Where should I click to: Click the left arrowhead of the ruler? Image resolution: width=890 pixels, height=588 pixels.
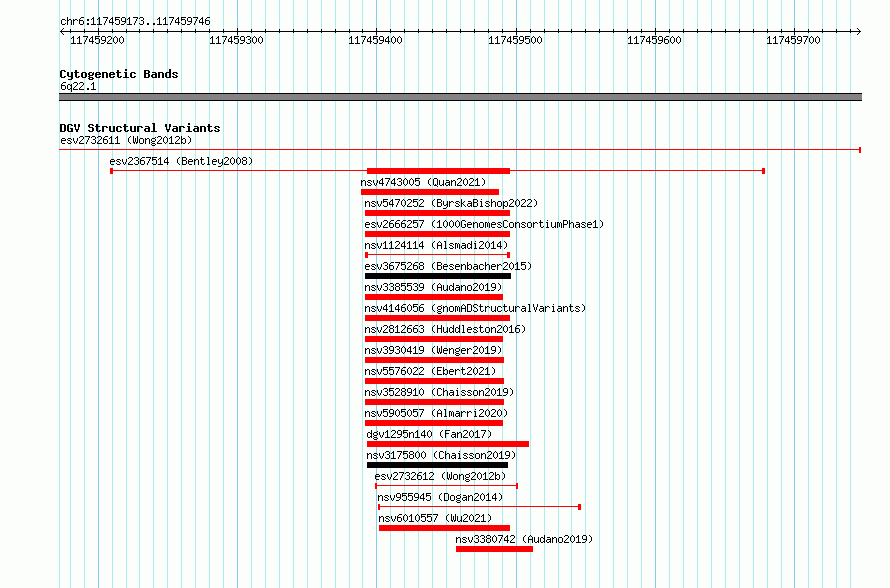(62, 31)
